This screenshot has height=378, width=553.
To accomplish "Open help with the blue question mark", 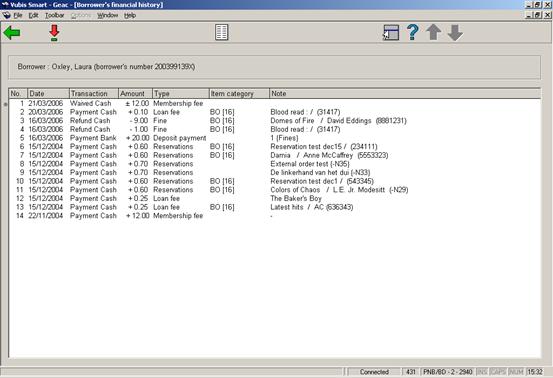I will click(413, 32).
